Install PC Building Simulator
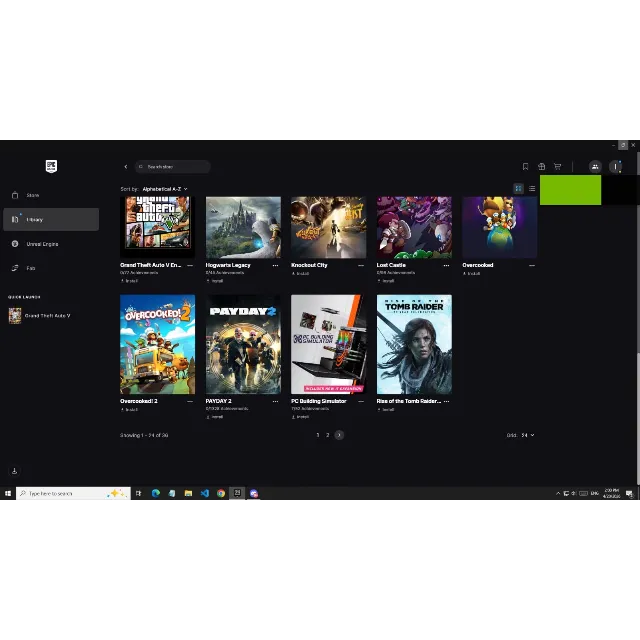 coord(300,417)
